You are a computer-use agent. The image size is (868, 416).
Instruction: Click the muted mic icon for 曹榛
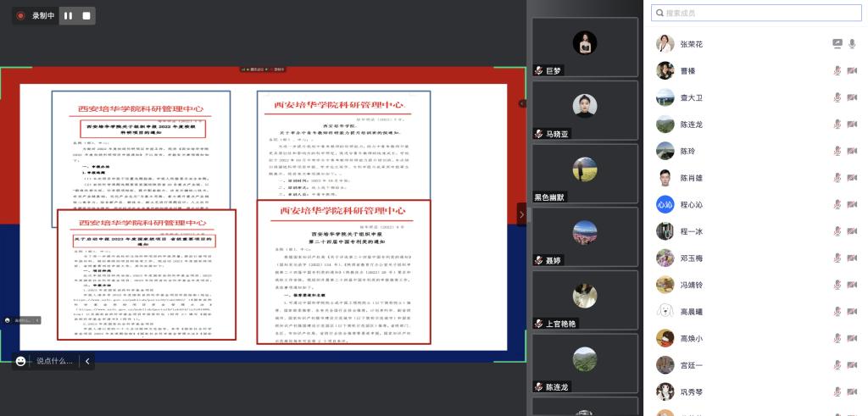coord(837,71)
